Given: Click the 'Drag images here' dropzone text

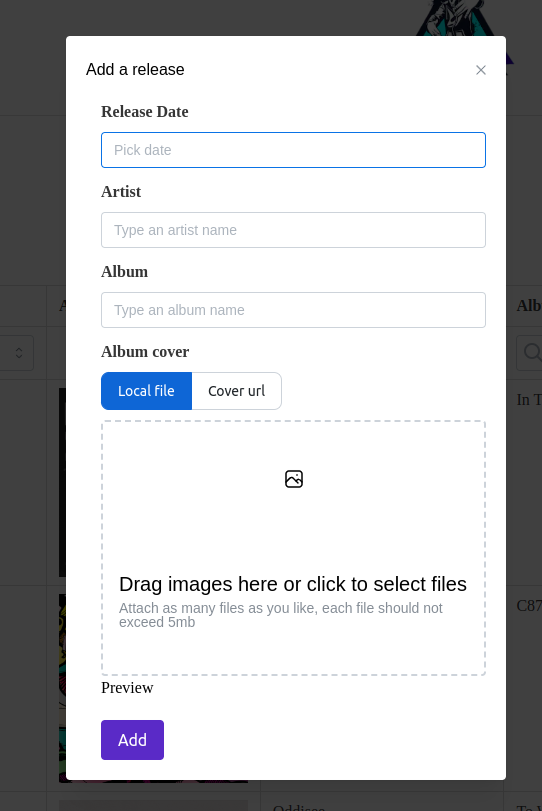Looking at the screenshot, I should pyautogui.click(x=293, y=584).
